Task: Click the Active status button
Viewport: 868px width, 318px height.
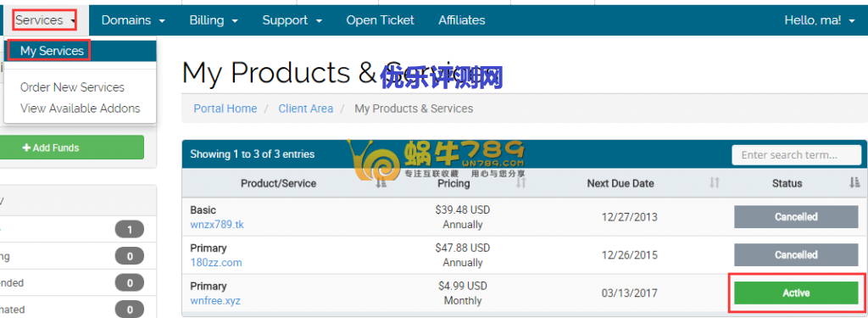Action: (796, 293)
